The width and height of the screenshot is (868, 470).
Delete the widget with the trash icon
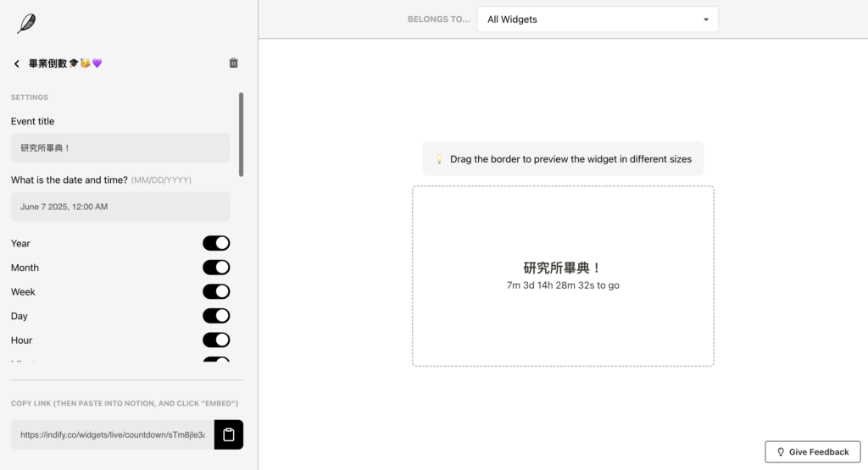[x=234, y=63]
